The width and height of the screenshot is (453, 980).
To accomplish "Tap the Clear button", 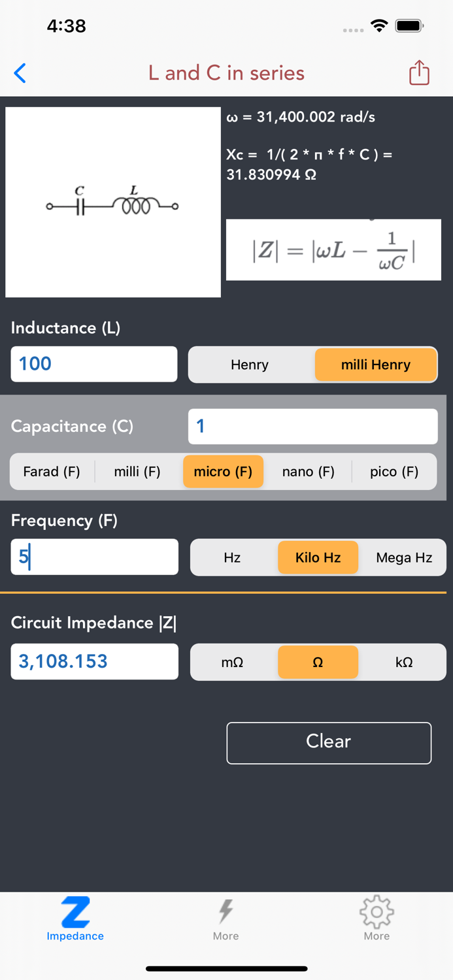I will coord(328,742).
